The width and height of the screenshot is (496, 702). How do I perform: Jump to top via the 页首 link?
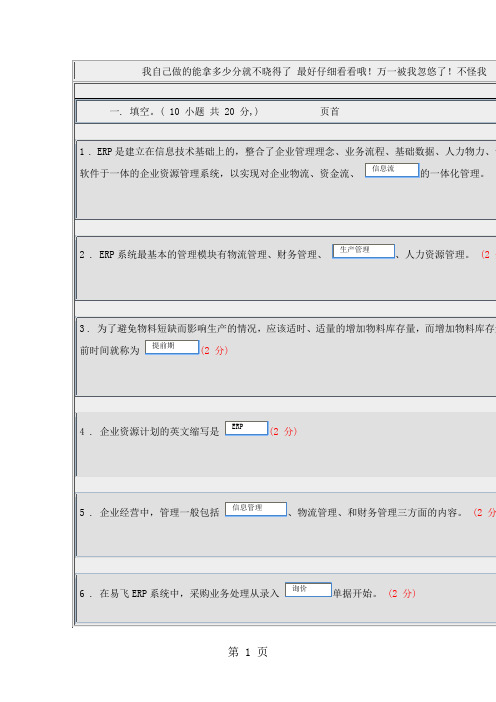coord(329,111)
